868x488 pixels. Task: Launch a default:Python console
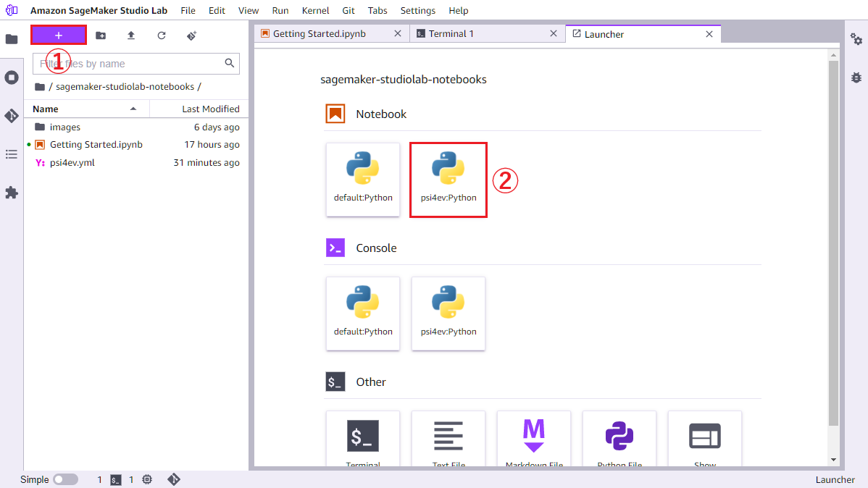click(x=362, y=314)
